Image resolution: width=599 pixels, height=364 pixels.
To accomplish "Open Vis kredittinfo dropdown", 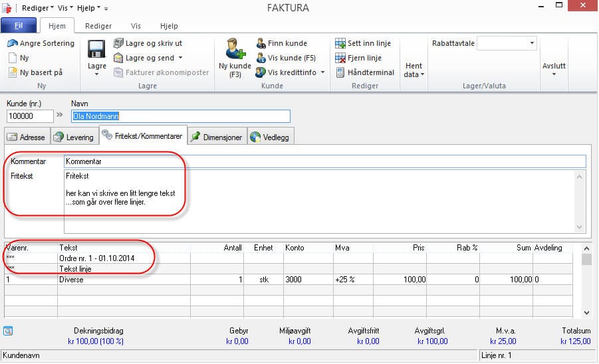I will [x=291, y=72].
